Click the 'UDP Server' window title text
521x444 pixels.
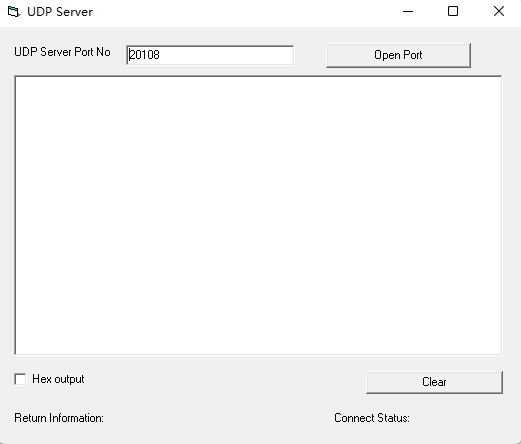(x=60, y=12)
